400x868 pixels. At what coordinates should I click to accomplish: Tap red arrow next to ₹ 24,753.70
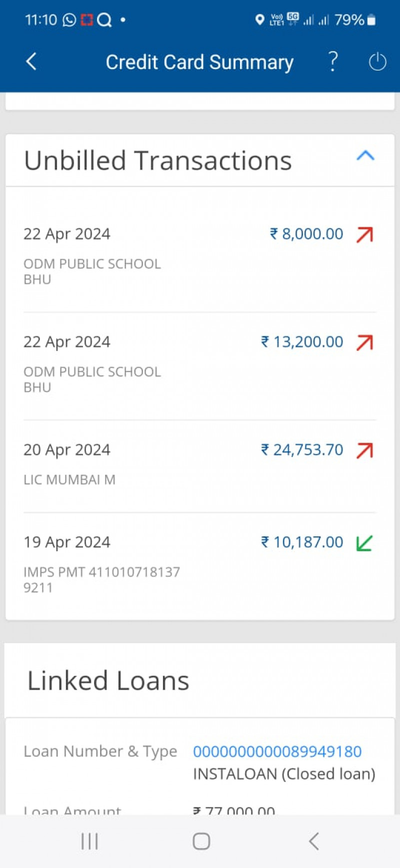365,451
